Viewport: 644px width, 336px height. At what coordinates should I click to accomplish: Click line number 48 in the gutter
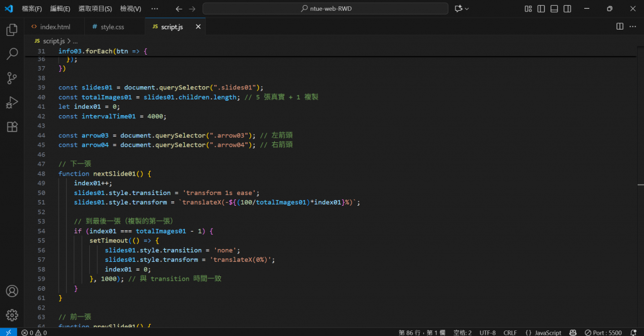[41, 174]
